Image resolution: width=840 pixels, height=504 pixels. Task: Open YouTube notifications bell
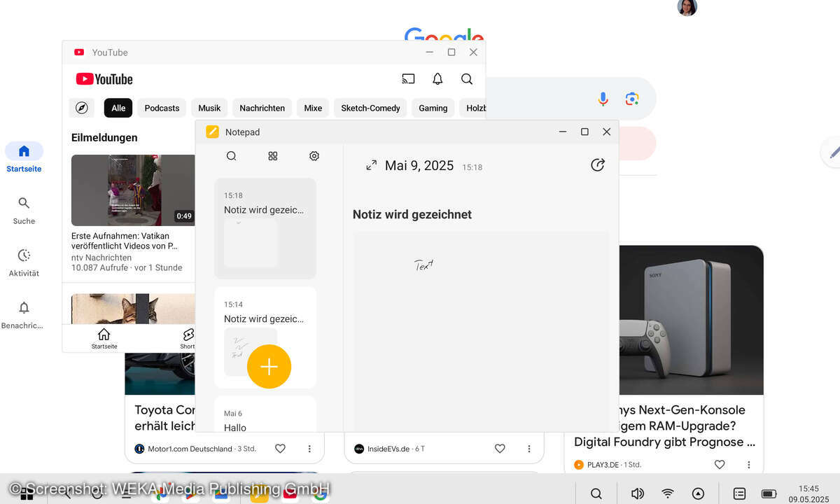tap(437, 79)
